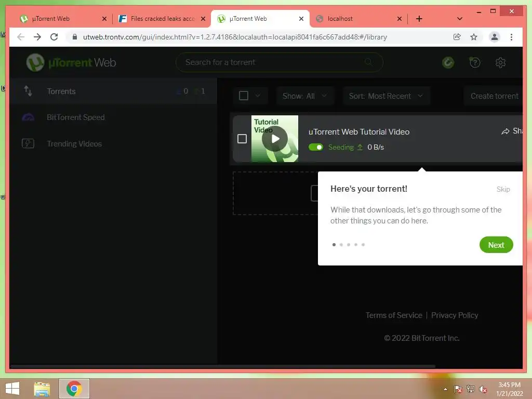This screenshot has width=532, height=399.
Task: Click the search magnifier icon
Action: click(x=368, y=62)
